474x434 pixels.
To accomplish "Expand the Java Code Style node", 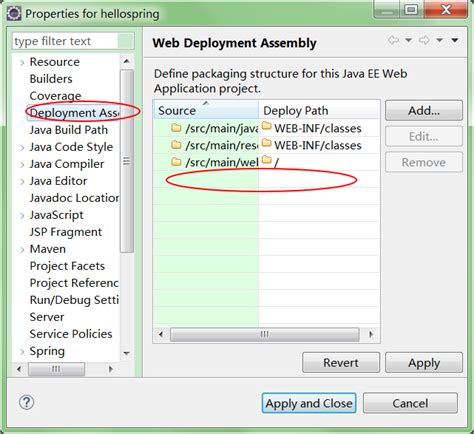I will click(22, 147).
